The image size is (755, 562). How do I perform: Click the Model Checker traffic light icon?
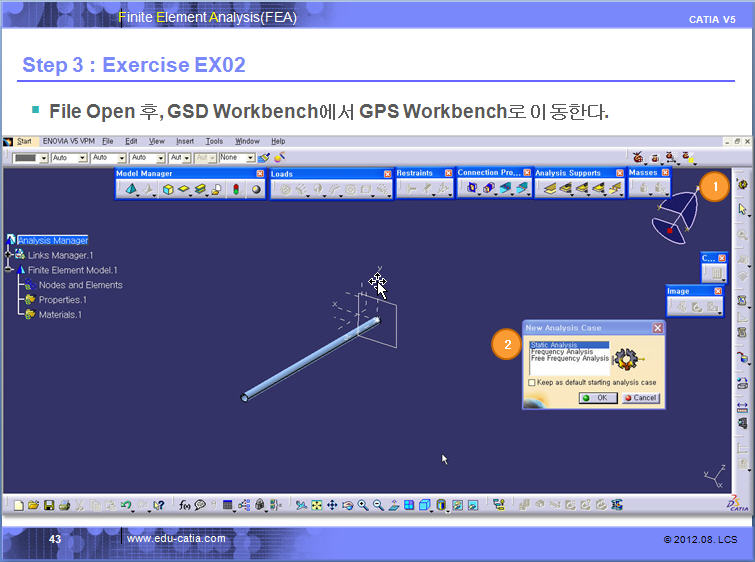tap(236, 189)
